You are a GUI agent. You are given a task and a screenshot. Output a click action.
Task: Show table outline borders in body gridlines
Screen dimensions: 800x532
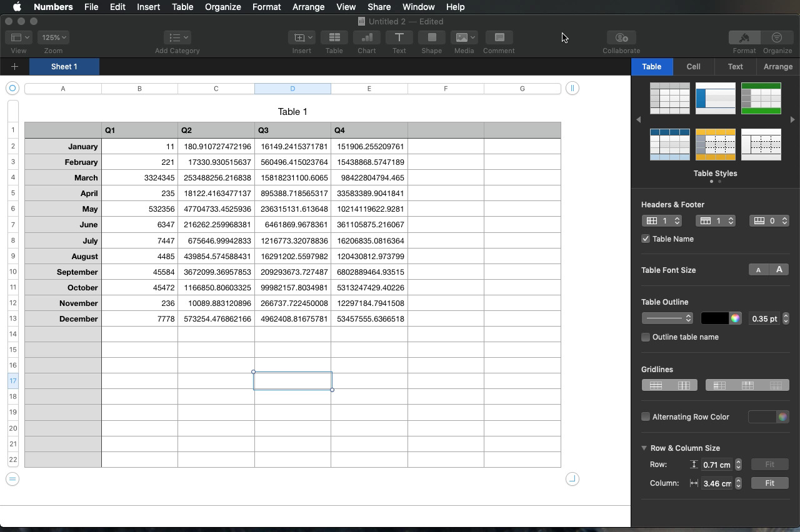tap(656, 385)
